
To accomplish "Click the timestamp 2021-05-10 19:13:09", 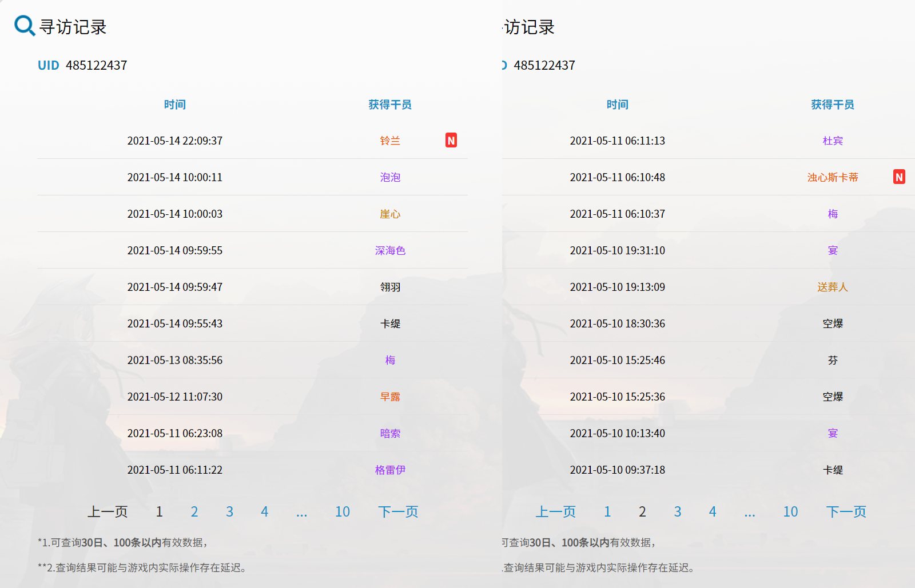I will coord(618,287).
